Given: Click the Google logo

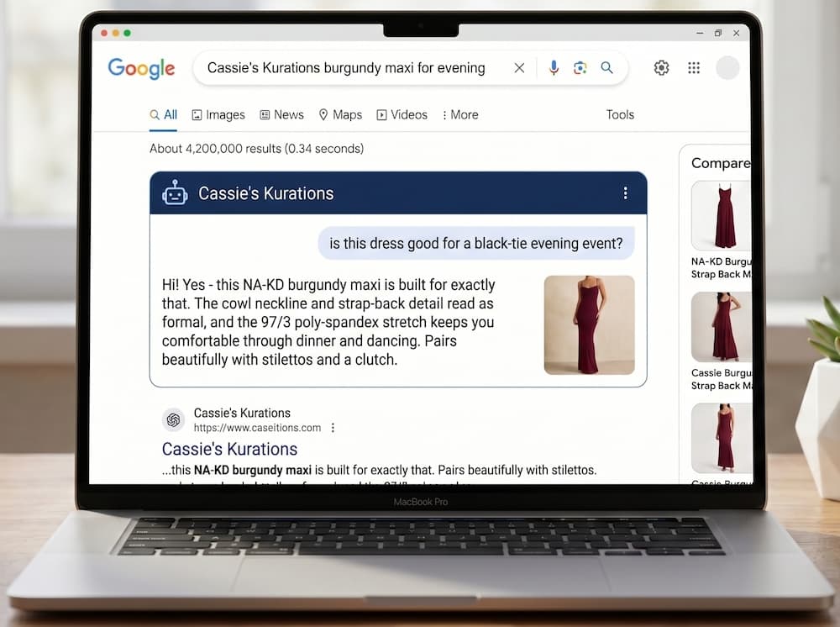Looking at the screenshot, I should point(141,68).
